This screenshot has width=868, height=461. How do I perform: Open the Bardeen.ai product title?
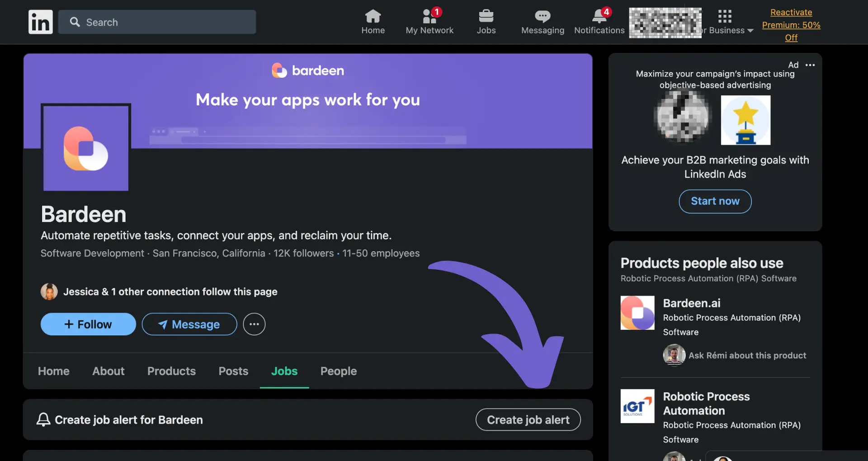(692, 303)
